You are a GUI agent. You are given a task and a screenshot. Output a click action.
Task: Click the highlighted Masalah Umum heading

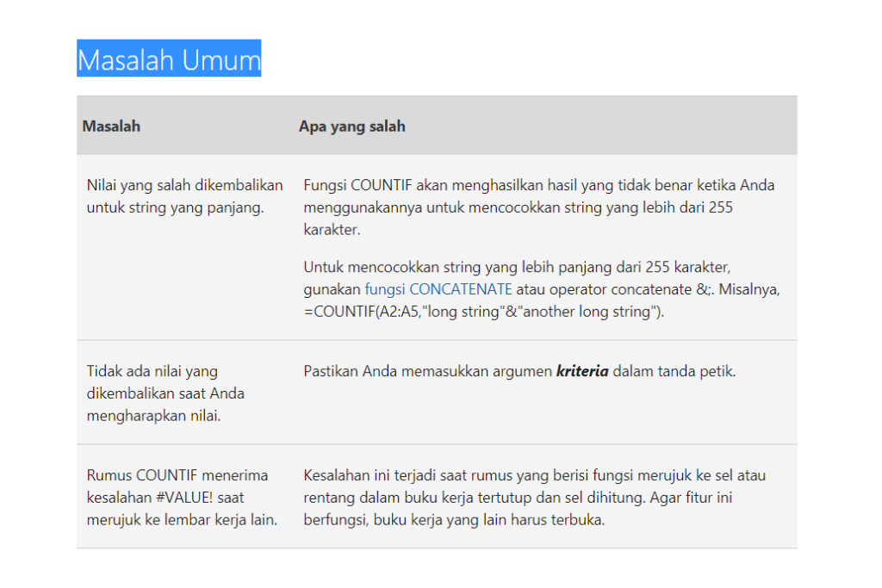[169, 59]
